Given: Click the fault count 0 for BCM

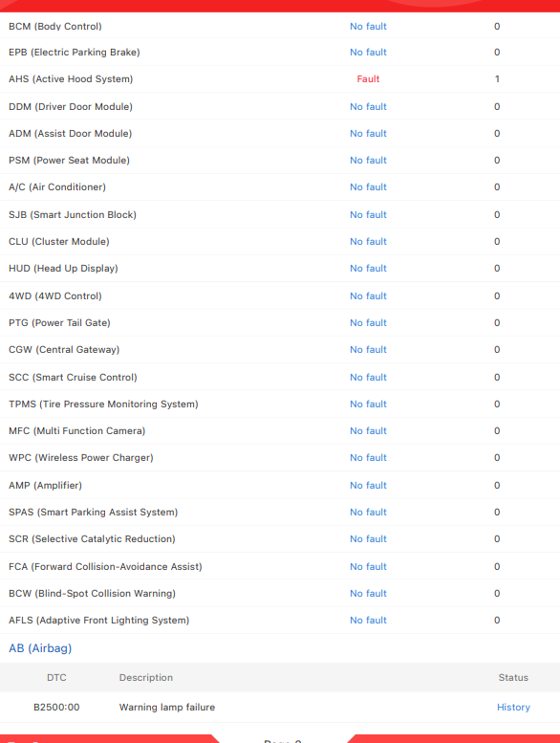Looking at the screenshot, I should pos(497,27).
